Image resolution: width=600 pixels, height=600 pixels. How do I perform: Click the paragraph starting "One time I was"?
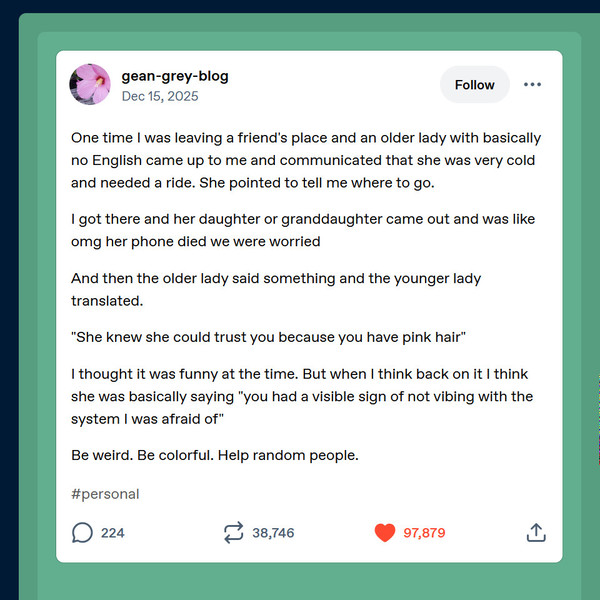point(306,160)
